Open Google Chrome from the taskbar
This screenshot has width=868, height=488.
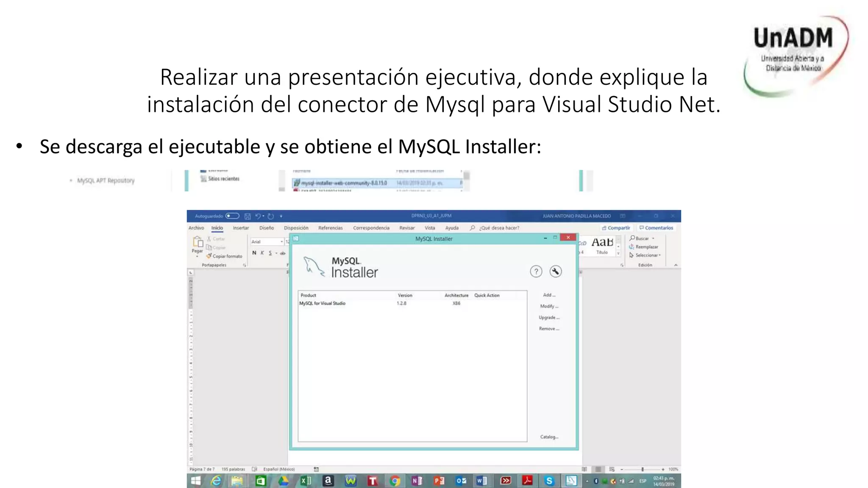395,481
